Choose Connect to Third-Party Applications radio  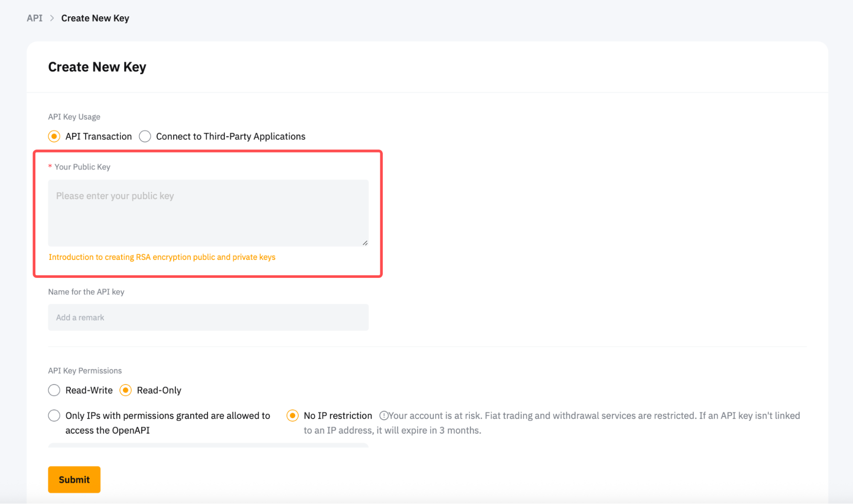pos(145,137)
